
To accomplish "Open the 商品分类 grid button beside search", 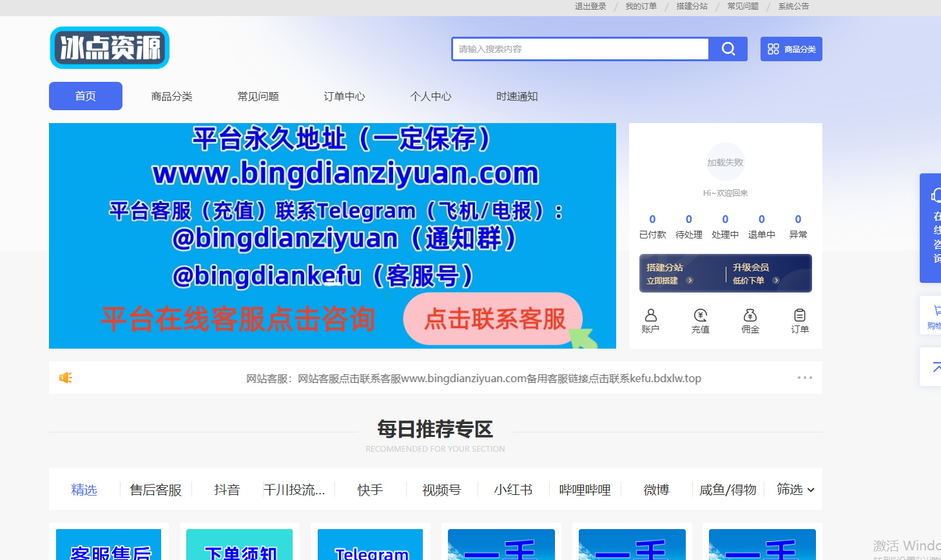I will (791, 49).
